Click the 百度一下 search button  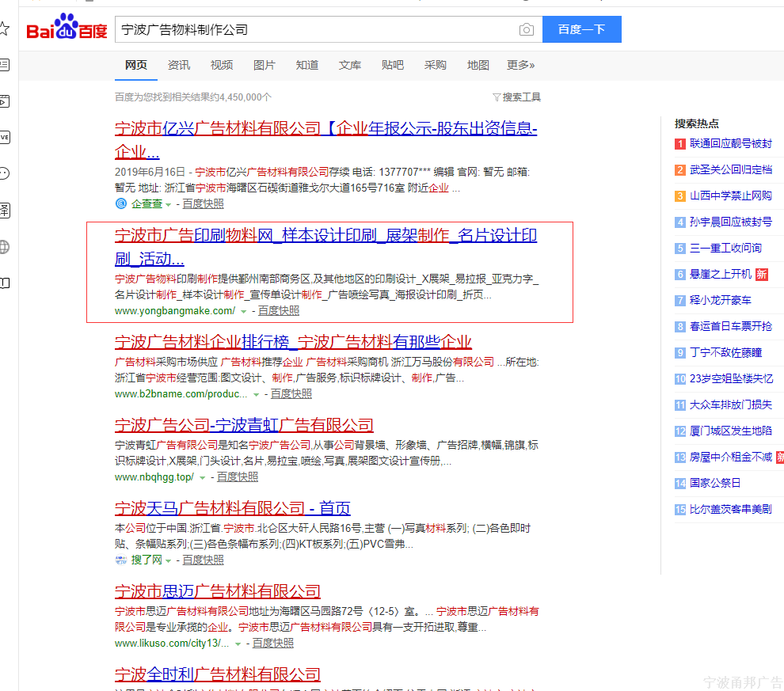pos(582,29)
